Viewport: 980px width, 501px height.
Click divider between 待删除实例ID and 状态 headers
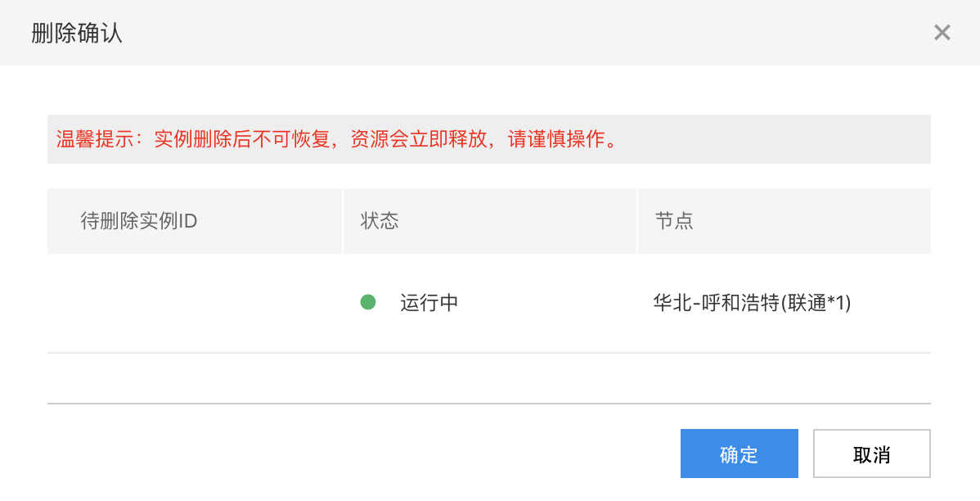(x=343, y=221)
